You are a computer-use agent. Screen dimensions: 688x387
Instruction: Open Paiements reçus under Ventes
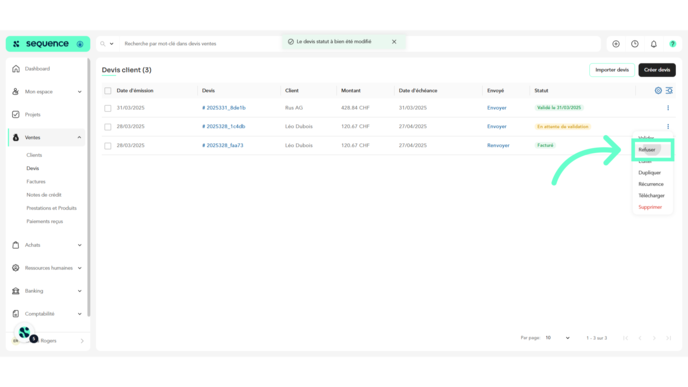point(45,222)
